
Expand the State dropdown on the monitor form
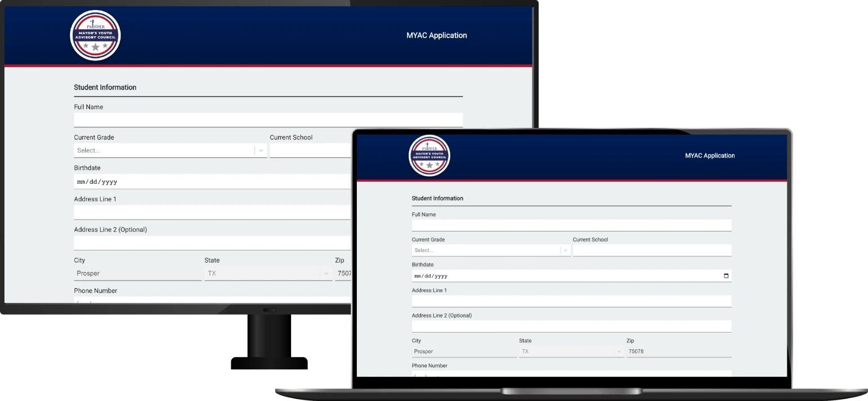click(x=325, y=274)
